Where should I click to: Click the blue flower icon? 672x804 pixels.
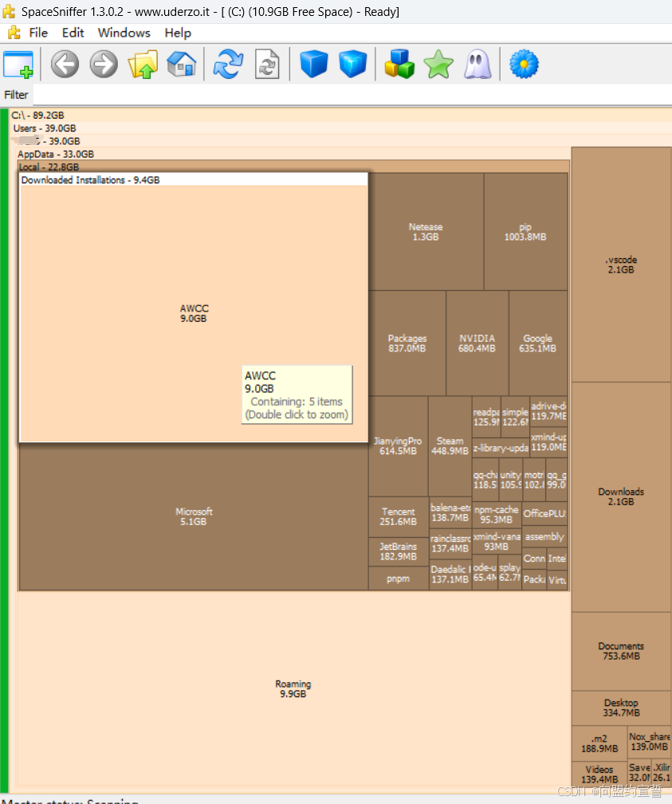pyautogui.click(x=524, y=64)
